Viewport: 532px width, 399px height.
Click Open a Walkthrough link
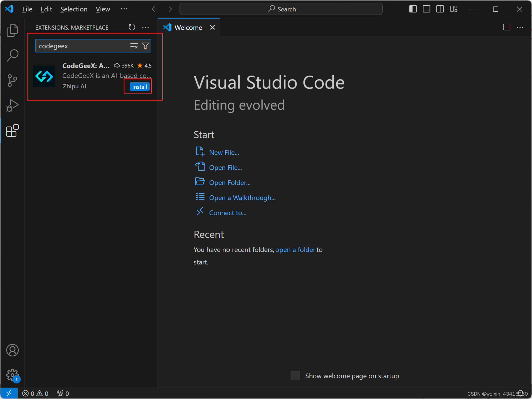point(242,198)
